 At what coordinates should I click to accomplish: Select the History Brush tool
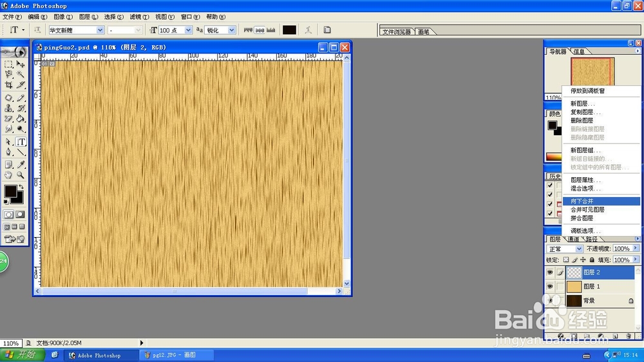[x=21, y=108]
